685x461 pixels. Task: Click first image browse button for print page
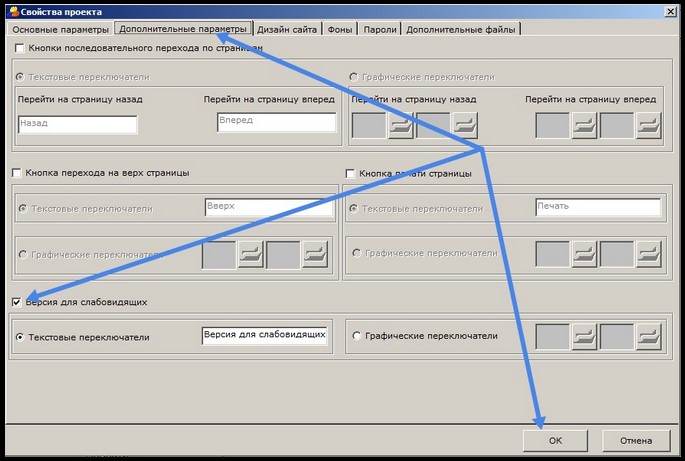point(584,254)
